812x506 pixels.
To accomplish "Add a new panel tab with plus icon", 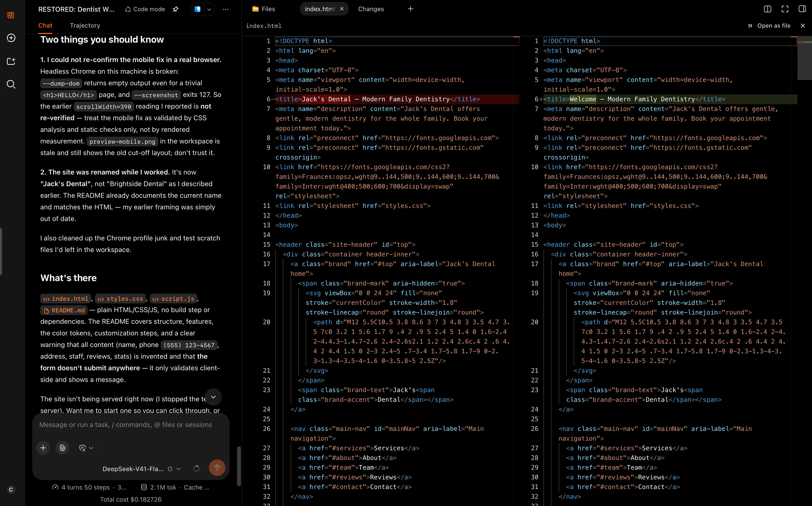I will point(411,9).
